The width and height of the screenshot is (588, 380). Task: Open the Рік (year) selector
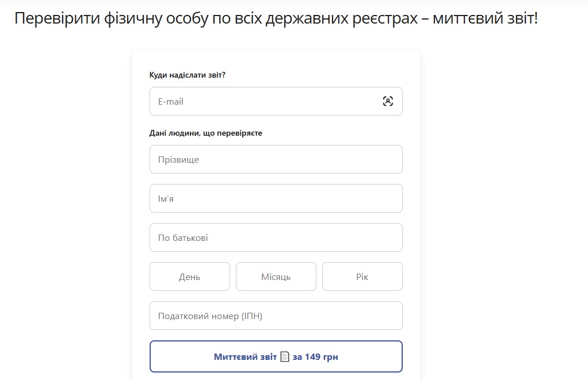coord(362,276)
